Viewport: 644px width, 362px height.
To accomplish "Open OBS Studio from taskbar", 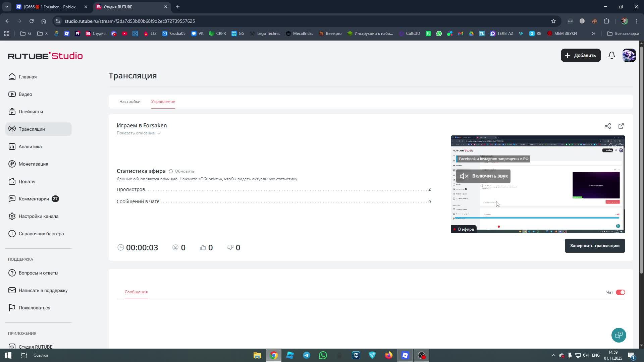I will click(422, 355).
